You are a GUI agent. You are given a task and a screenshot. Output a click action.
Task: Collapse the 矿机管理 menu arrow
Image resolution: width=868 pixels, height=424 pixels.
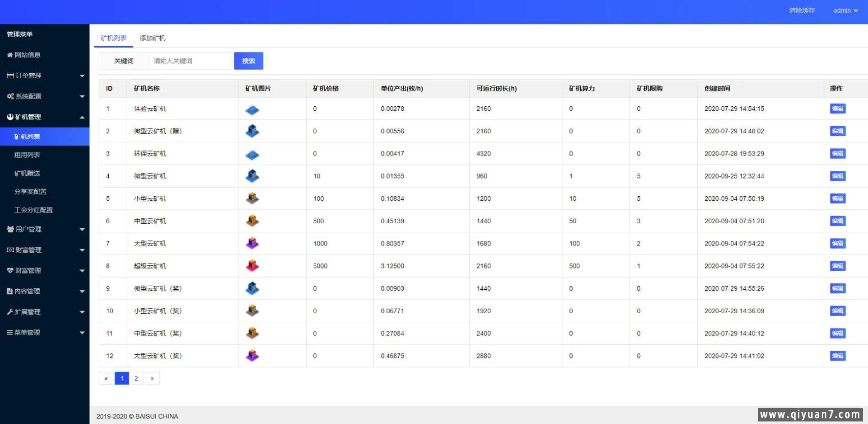point(82,117)
